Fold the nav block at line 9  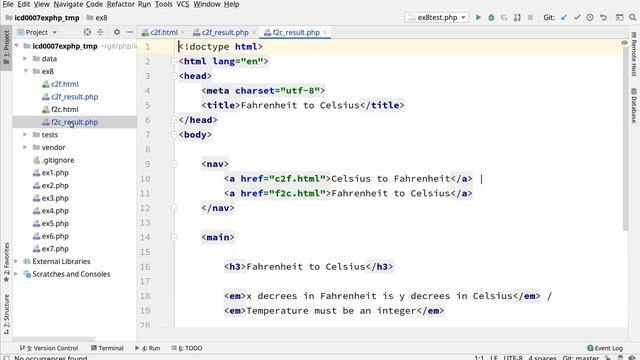[x=174, y=164]
